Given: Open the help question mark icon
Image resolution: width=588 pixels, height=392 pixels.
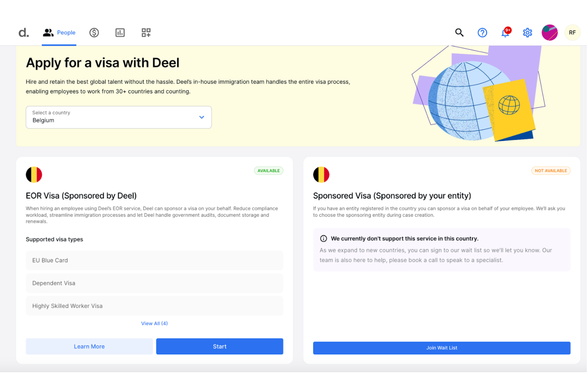Looking at the screenshot, I should 482,33.
